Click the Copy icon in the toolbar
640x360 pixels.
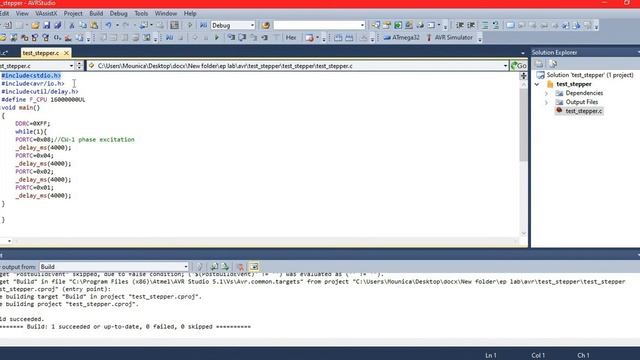[x=83, y=25]
